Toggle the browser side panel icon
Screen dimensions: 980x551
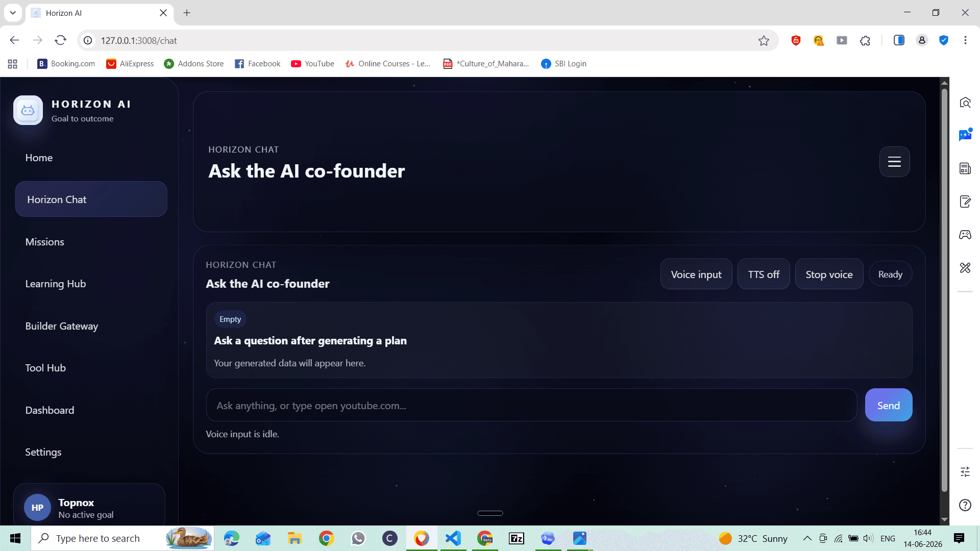tap(899, 40)
